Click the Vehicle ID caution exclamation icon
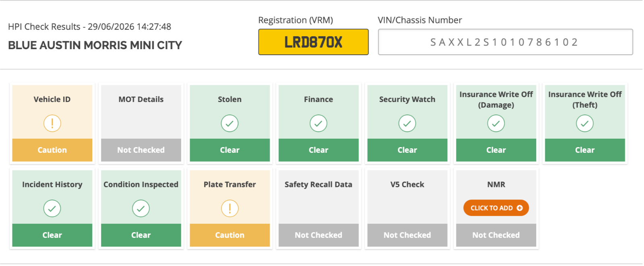 click(52, 123)
